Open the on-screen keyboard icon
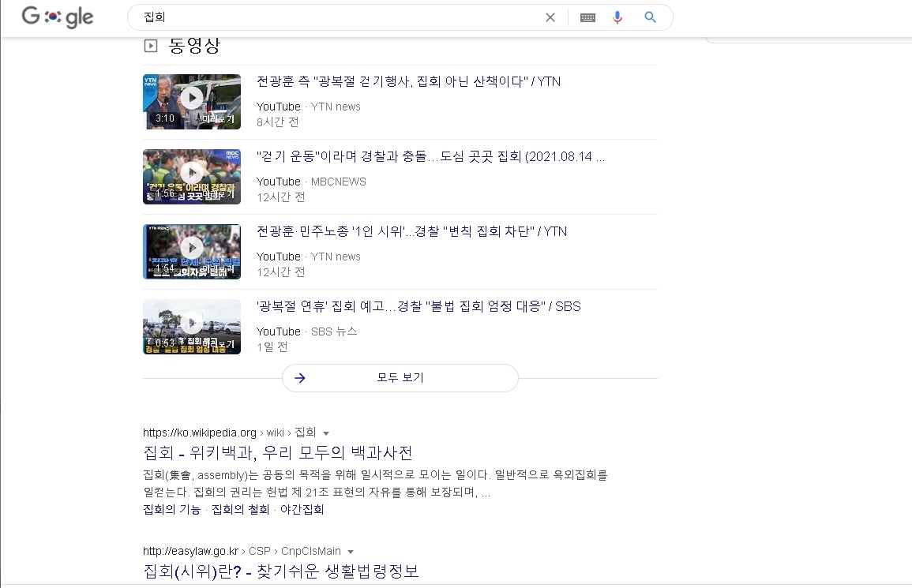 (588, 17)
